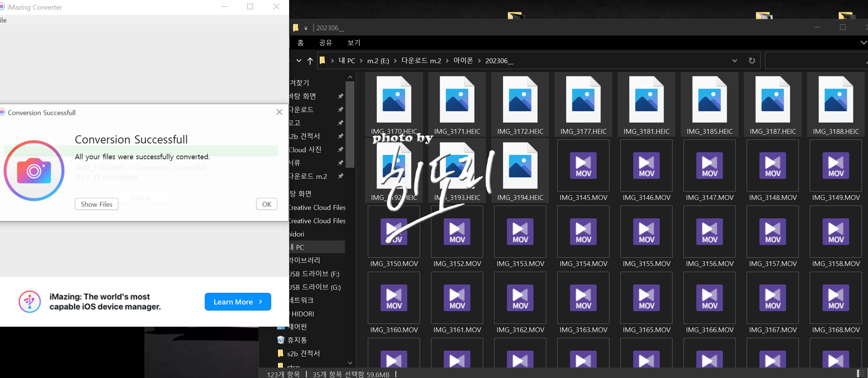Select IMG_3168.MOV video icon
The width and height of the screenshot is (868, 378).
(x=836, y=298)
